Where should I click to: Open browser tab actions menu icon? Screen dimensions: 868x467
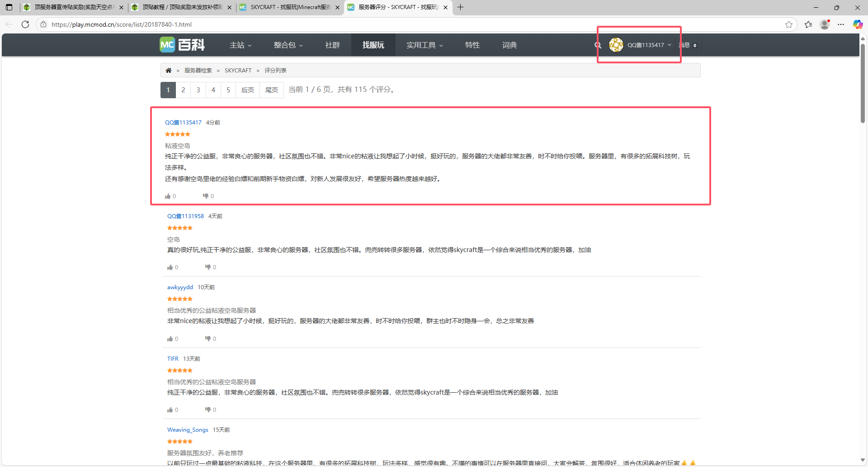click(9, 7)
